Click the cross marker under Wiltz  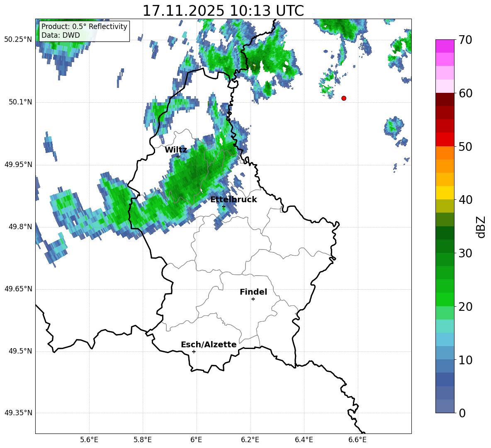point(178,157)
